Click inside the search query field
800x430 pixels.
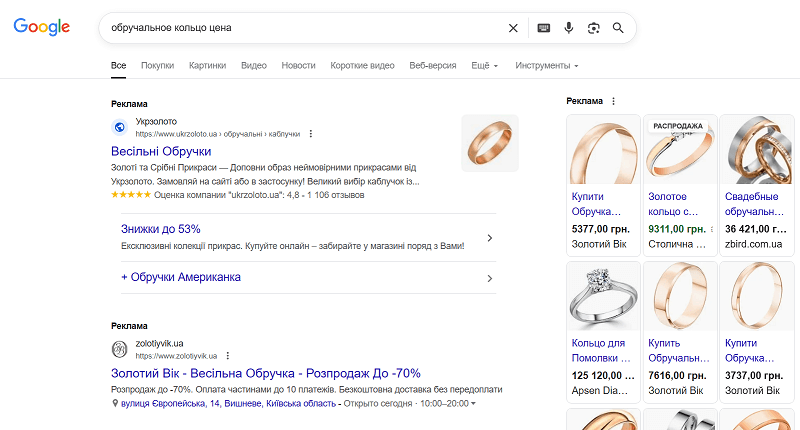click(x=306, y=28)
